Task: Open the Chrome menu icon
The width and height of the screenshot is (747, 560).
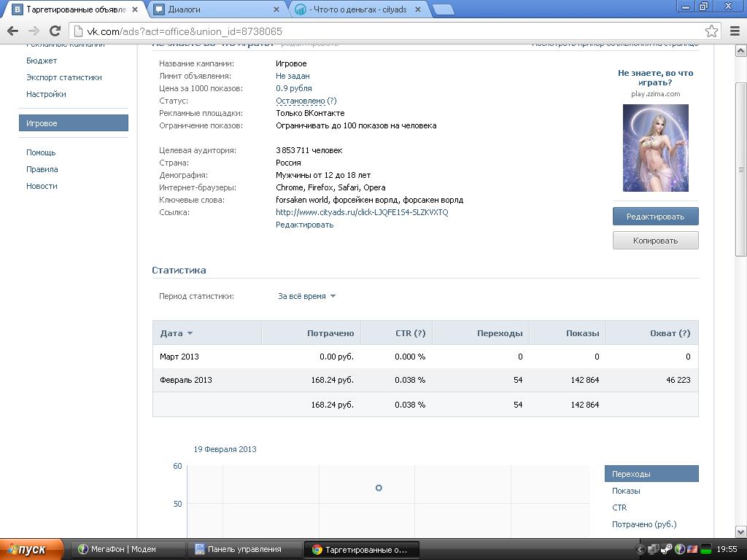Action: (735, 31)
